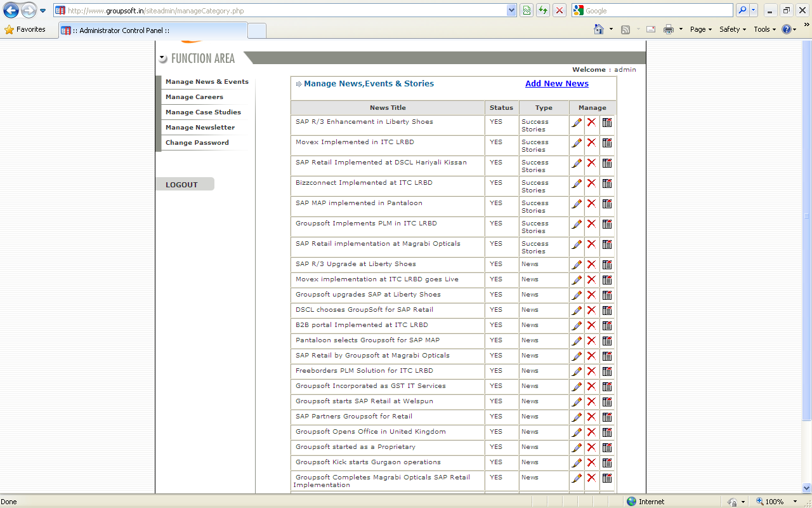The image size is (812, 508).
Task: Click the 'Status' column header
Action: (x=501, y=108)
